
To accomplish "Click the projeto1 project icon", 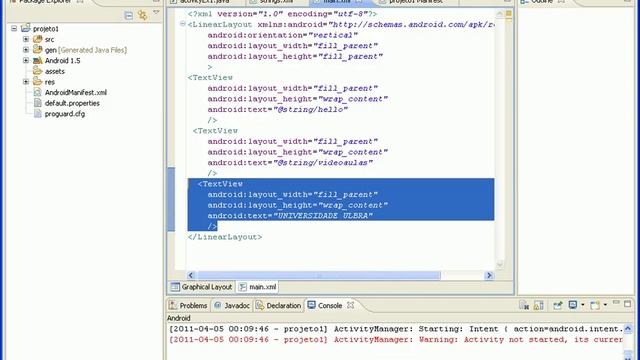I will tap(26, 28).
